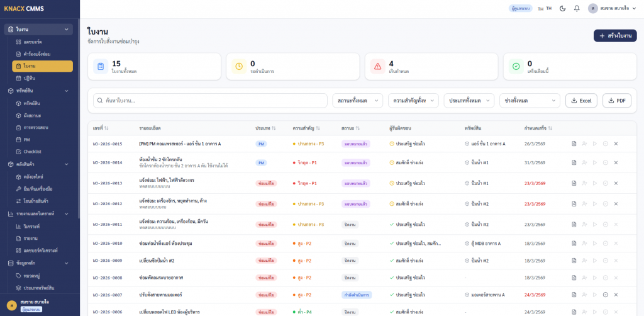Click the complete checkmark icon for WO-2026-0007
Image resolution: width=644 pixels, height=316 pixels.
[x=605, y=295]
